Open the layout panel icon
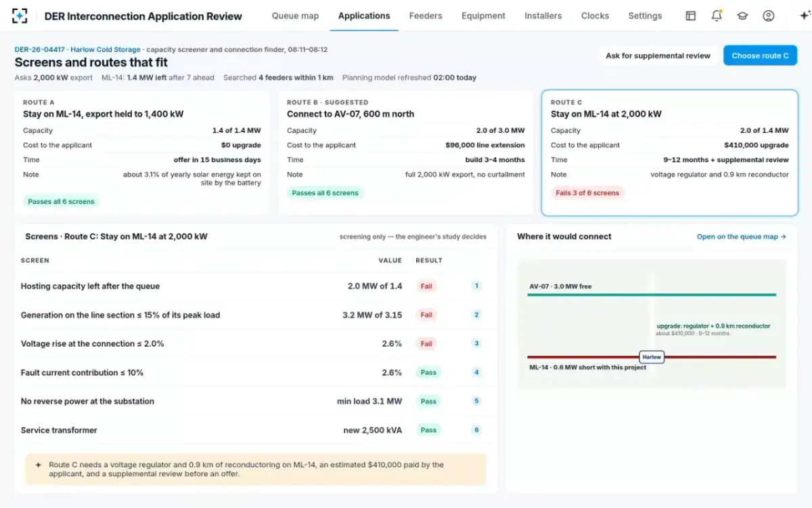The image size is (812, 508). click(690, 16)
